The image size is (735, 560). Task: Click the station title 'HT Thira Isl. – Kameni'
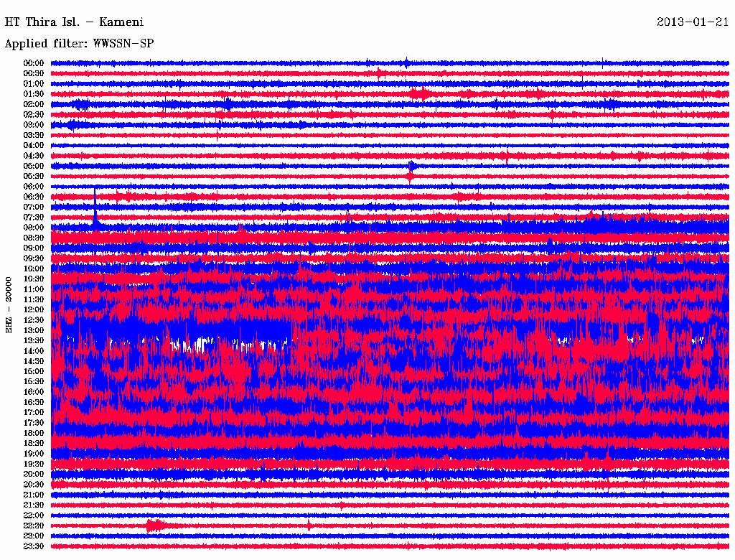click(74, 22)
